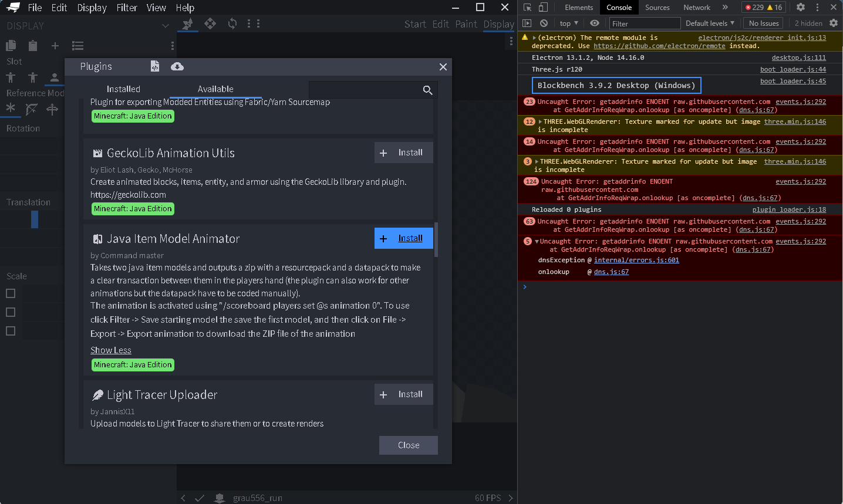Load a plugin from file in Plugins dialog
843x504 pixels.
click(155, 66)
